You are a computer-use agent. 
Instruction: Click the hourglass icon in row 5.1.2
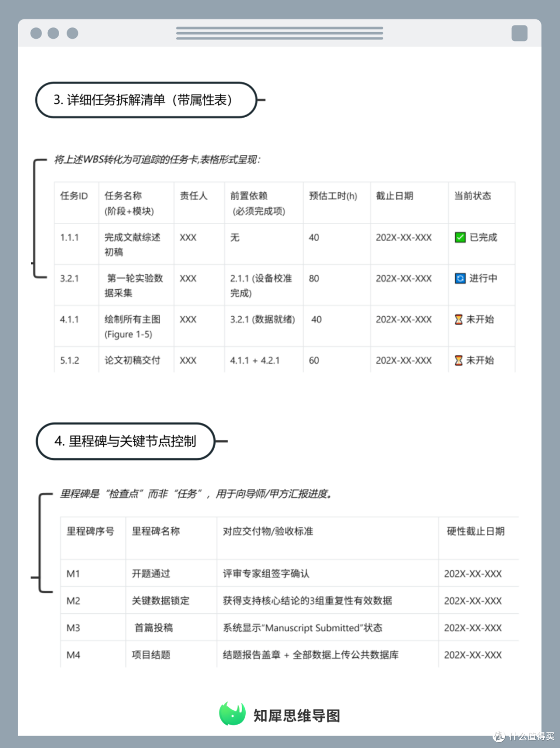pyautogui.click(x=458, y=360)
